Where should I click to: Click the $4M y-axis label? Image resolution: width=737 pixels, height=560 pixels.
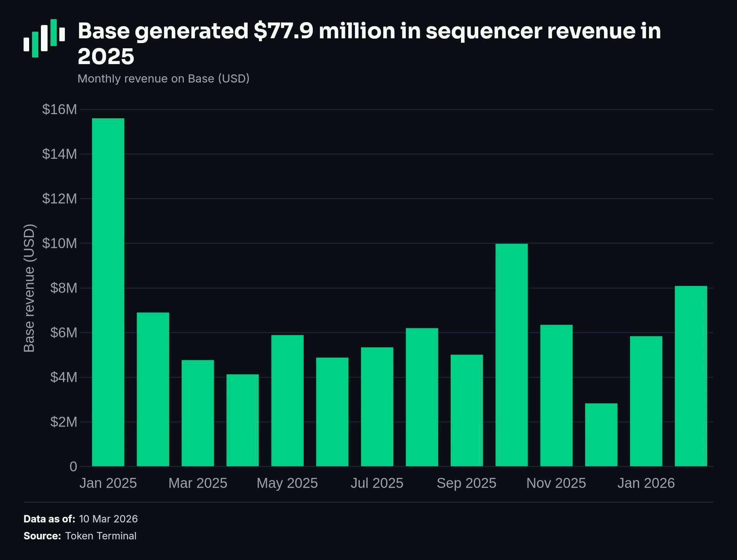click(63, 377)
